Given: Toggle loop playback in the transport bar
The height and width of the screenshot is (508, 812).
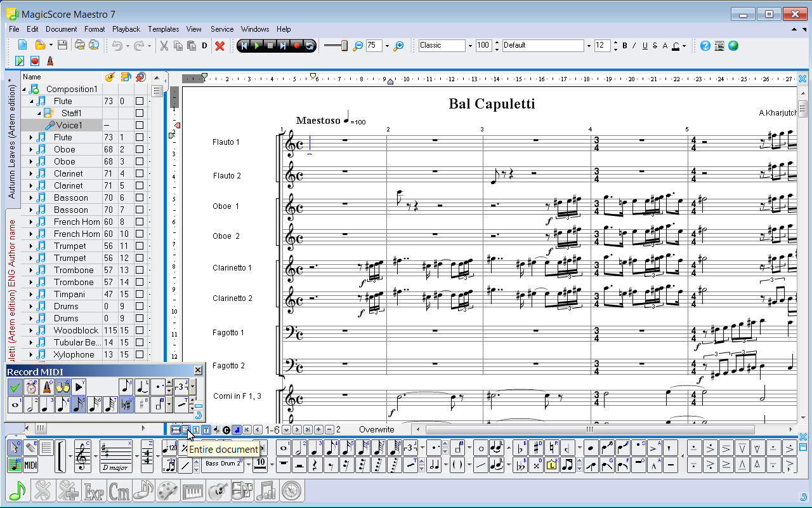Looking at the screenshot, I should click(x=309, y=46).
